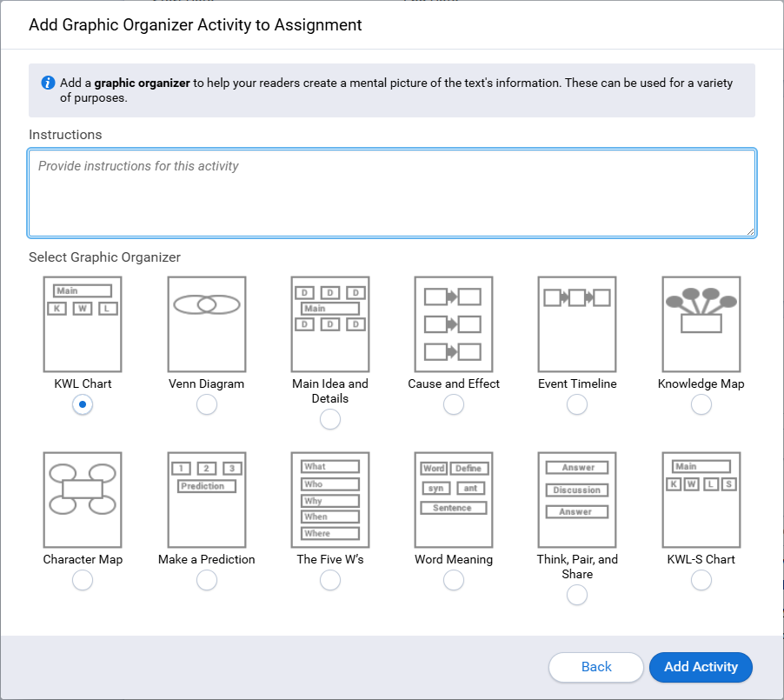The height and width of the screenshot is (700, 784).
Task: Choose the Character Map radio button
Action: pos(83,580)
